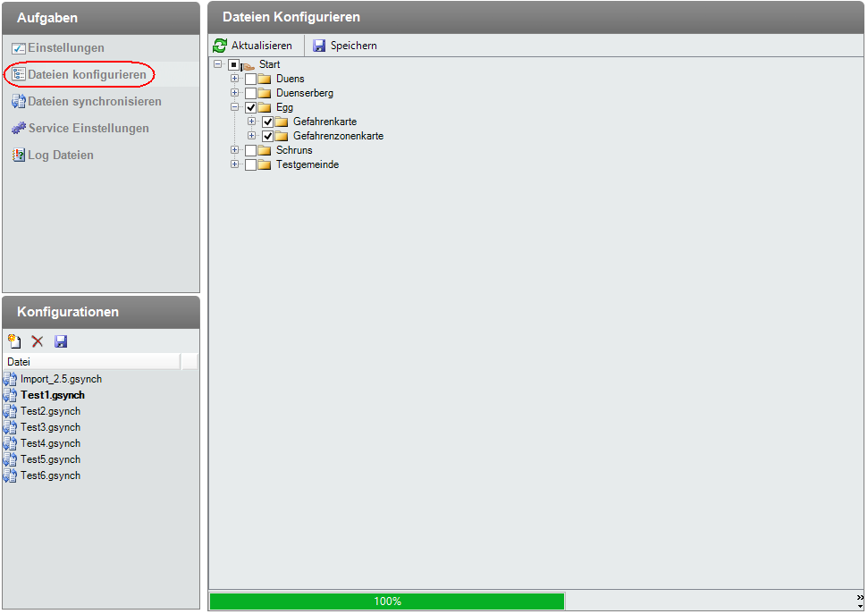The height and width of the screenshot is (614, 868).
Task: Click the Log Dateien icon
Action: pyautogui.click(x=19, y=156)
